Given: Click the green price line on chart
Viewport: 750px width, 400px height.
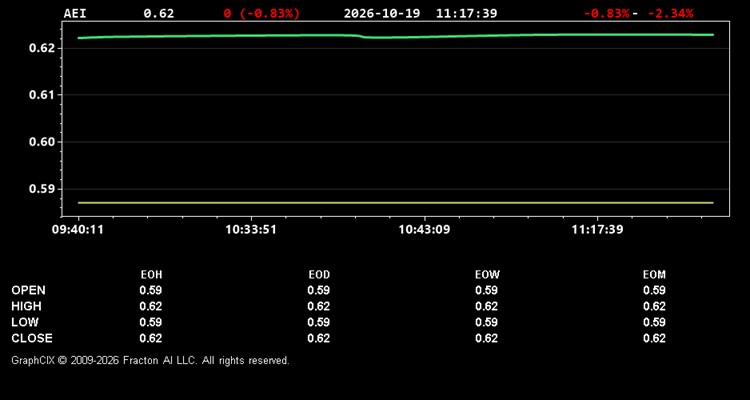Looking at the screenshot, I should tap(396, 36).
